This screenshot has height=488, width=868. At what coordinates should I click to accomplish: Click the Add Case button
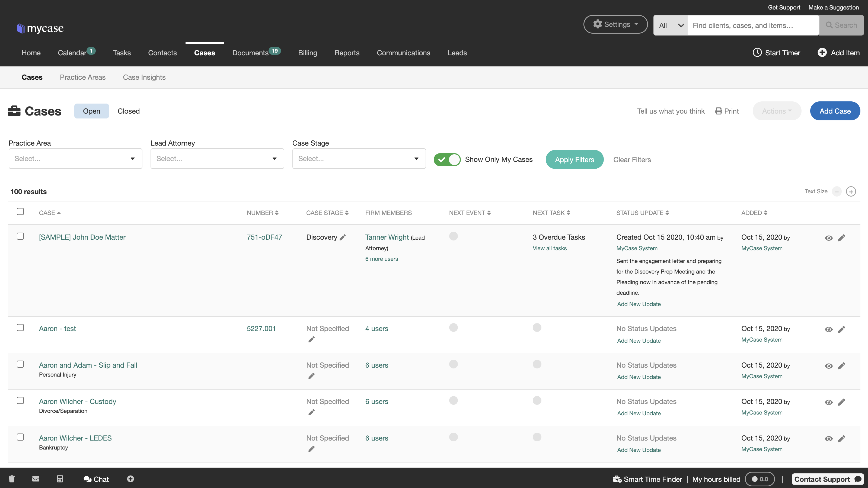835,111
